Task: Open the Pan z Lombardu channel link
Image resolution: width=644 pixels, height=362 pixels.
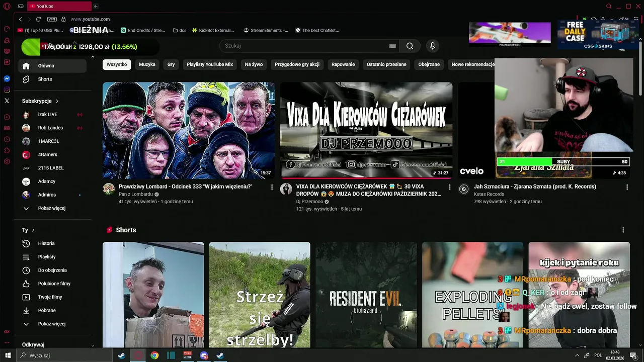Action: (136, 194)
